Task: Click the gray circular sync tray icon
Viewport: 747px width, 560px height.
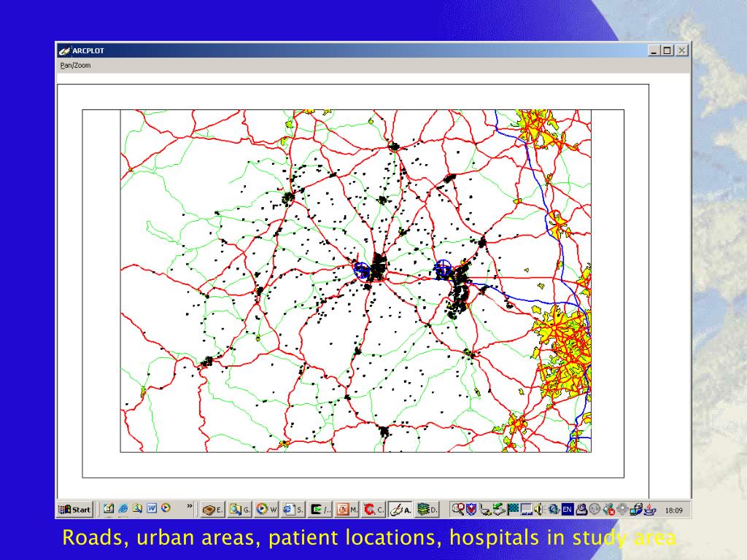Action: tap(595, 510)
